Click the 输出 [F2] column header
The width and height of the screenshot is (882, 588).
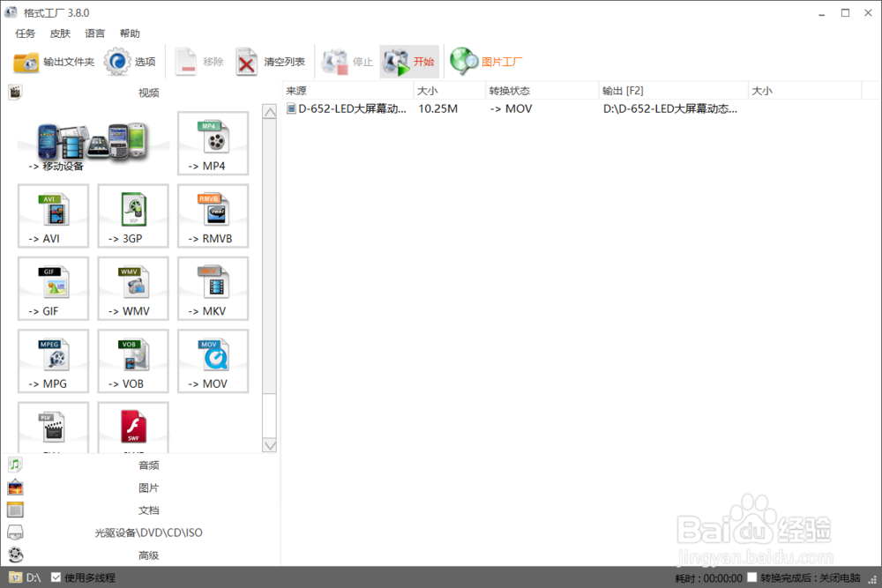(x=673, y=91)
